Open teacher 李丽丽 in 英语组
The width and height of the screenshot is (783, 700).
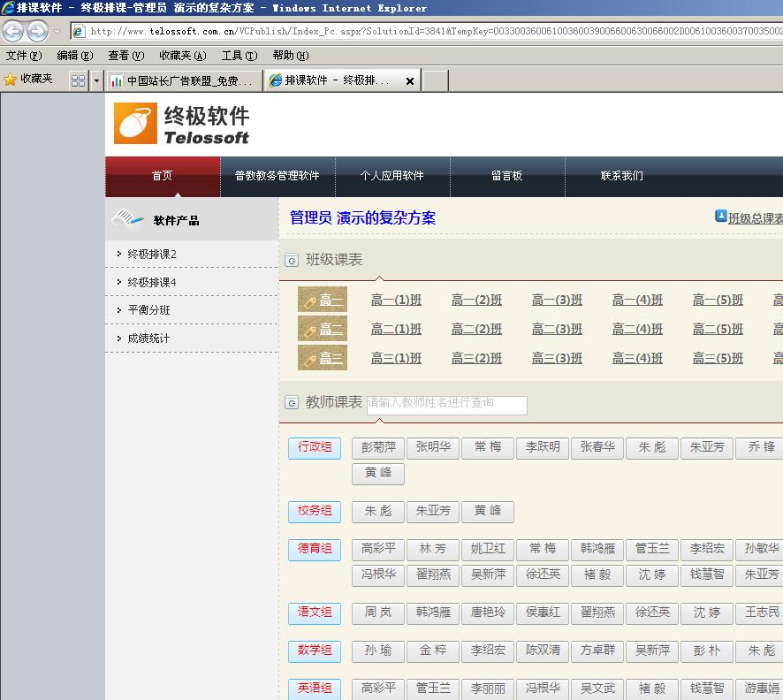pyautogui.click(x=488, y=689)
